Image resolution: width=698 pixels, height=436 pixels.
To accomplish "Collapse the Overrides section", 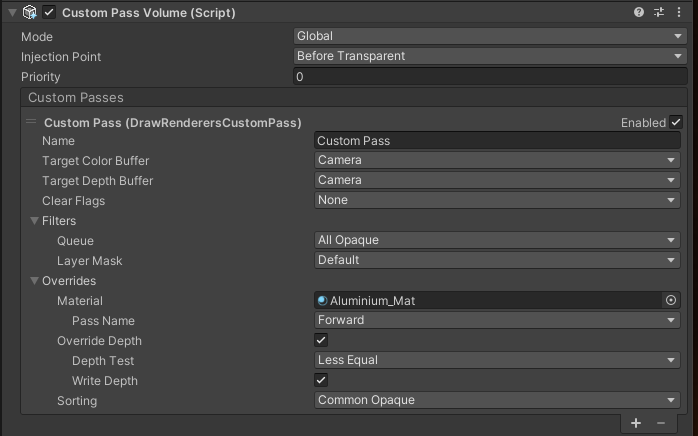I will click(35, 281).
